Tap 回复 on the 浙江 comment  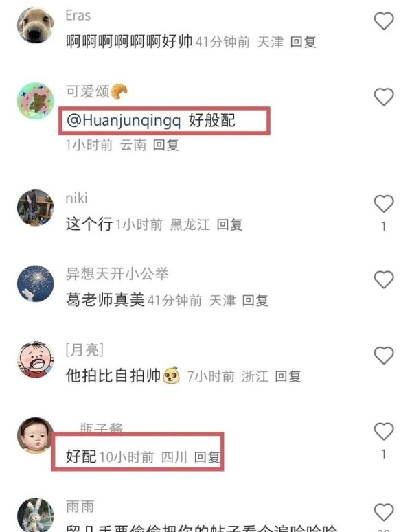(288, 376)
